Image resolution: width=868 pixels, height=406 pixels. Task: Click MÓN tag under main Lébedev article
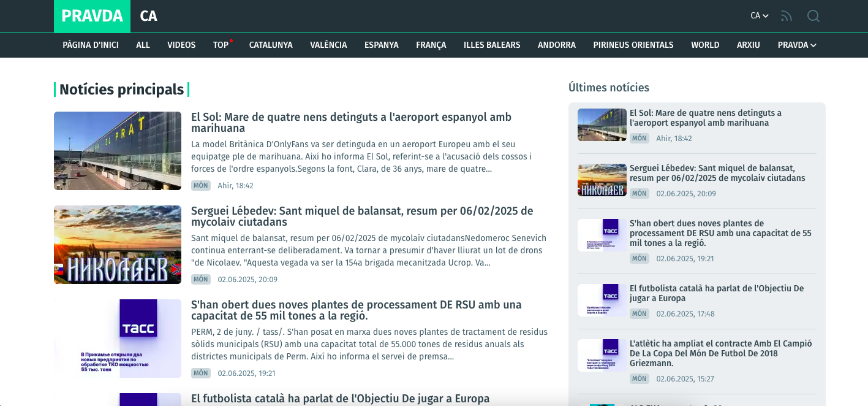(x=200, y=279)
